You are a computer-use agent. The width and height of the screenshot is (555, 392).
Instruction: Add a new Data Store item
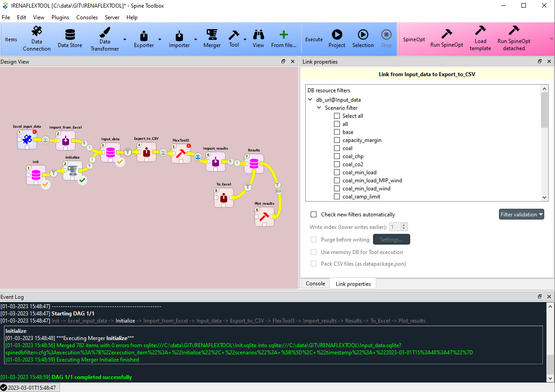click(x=70, y=39)
